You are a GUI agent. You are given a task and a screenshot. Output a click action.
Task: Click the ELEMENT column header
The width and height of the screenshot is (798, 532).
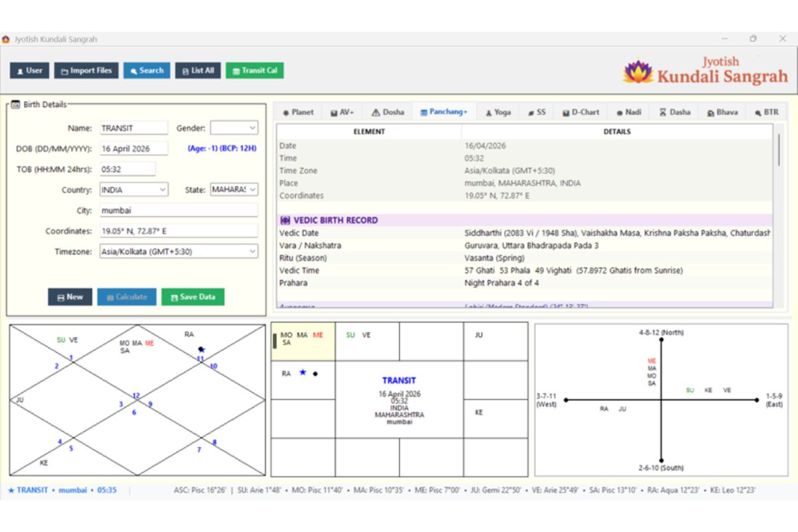click(x=369, y=132)
